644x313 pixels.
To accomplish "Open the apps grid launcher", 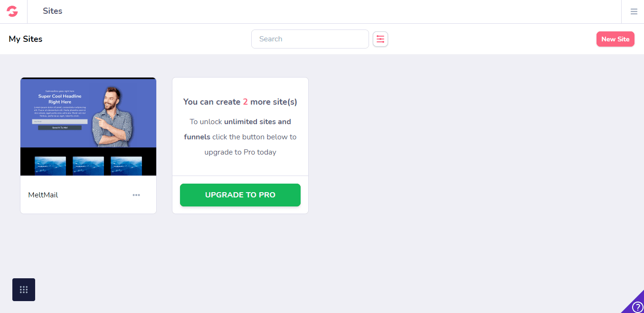I will point(24,290).
